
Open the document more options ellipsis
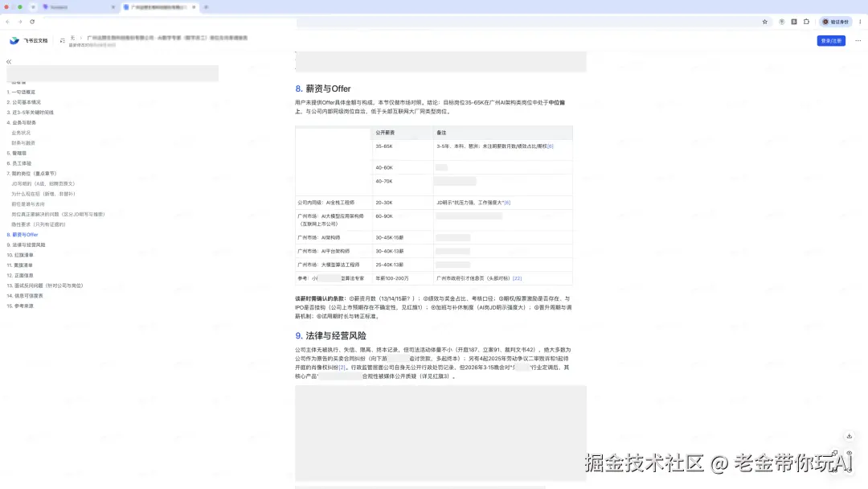click(x=858, y=40)
